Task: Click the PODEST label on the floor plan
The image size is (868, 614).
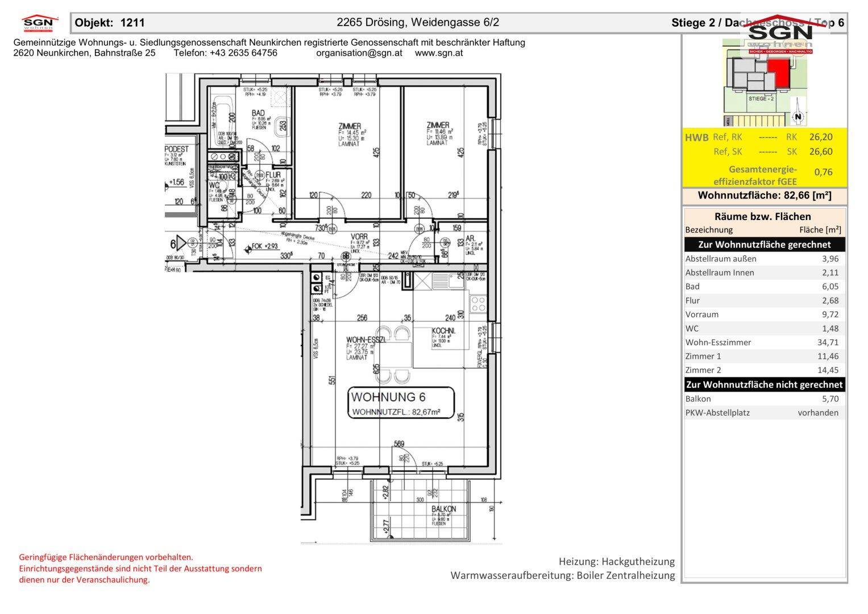Action: click(177, 148)
